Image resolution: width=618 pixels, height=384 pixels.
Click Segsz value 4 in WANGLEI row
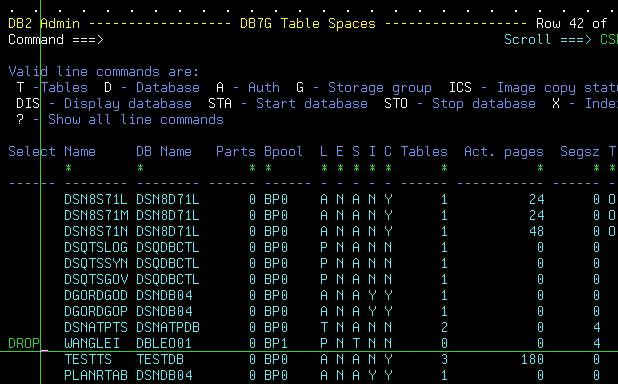pyautogui.click(x=596, y=343)
